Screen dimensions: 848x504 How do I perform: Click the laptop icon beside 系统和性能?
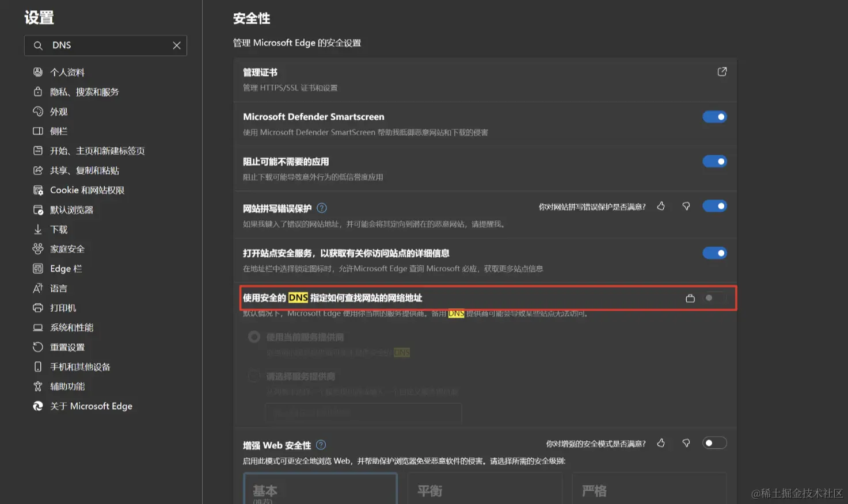pyautogui.click(x=38, y=327)
